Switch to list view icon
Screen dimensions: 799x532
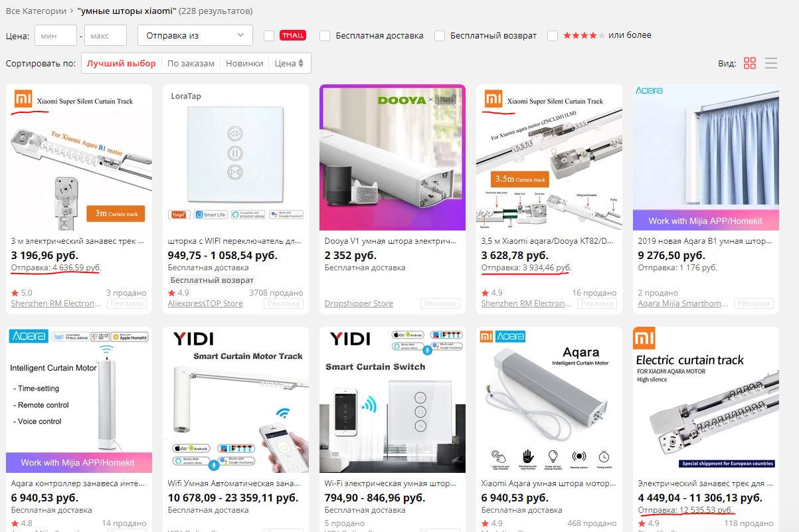click(771, 63)
